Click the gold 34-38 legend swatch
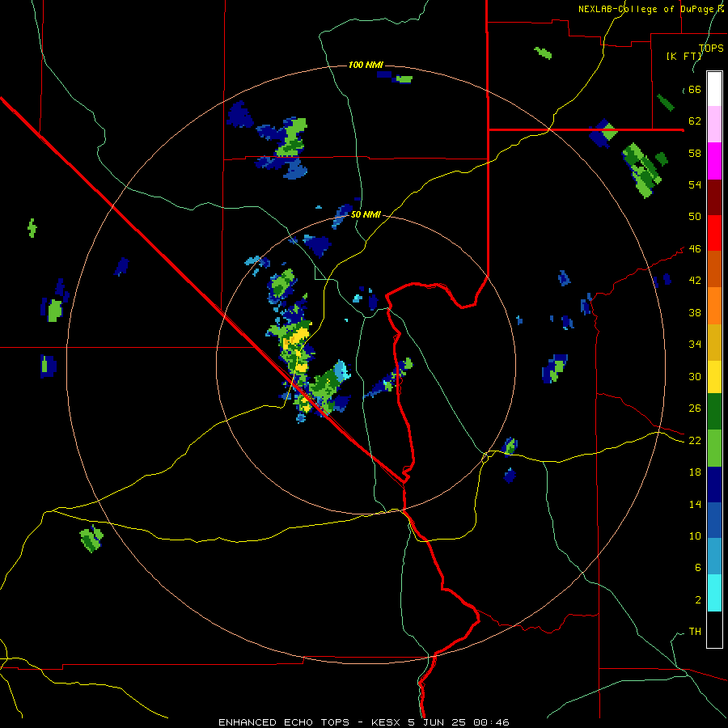 (x=714, y=342)
